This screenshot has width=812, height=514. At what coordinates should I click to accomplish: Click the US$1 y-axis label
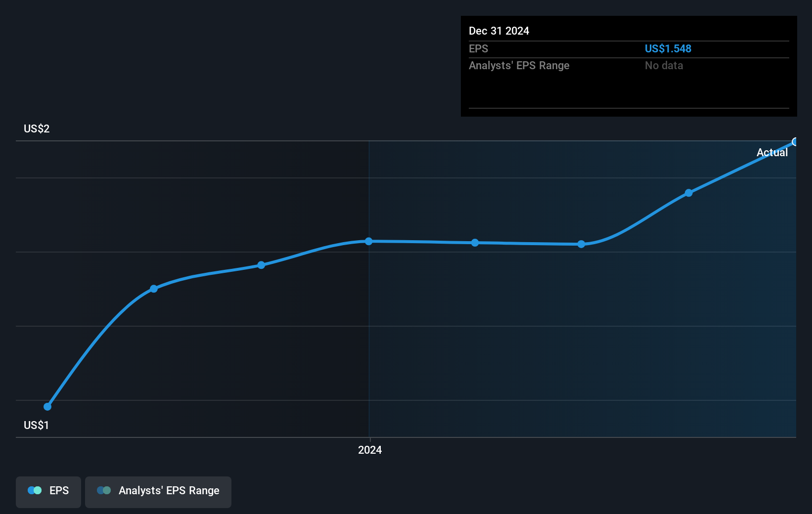click(x=36, y=426)
